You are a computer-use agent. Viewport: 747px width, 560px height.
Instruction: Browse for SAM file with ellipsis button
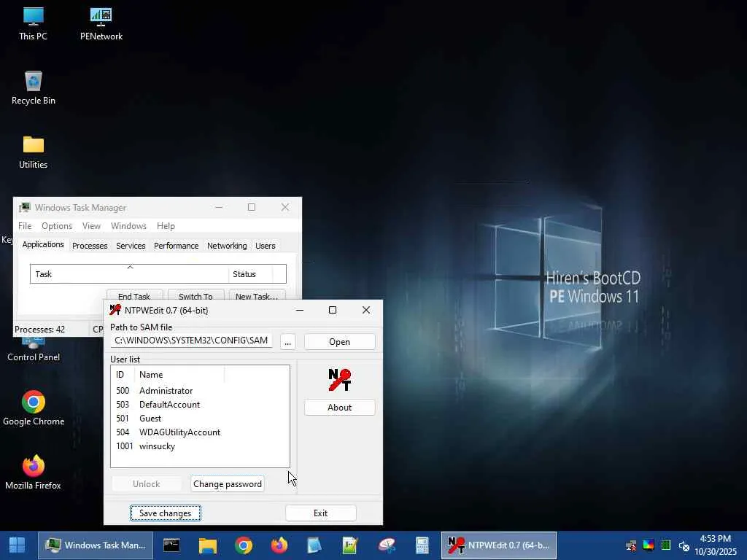pyautogui.click(x=287, y=342)
